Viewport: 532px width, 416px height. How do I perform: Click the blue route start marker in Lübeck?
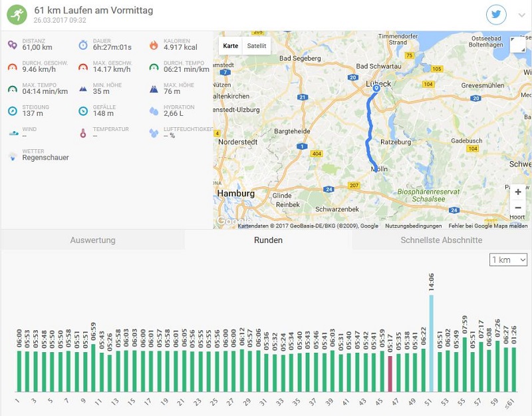pyautogui.click(x=376, y=88)
